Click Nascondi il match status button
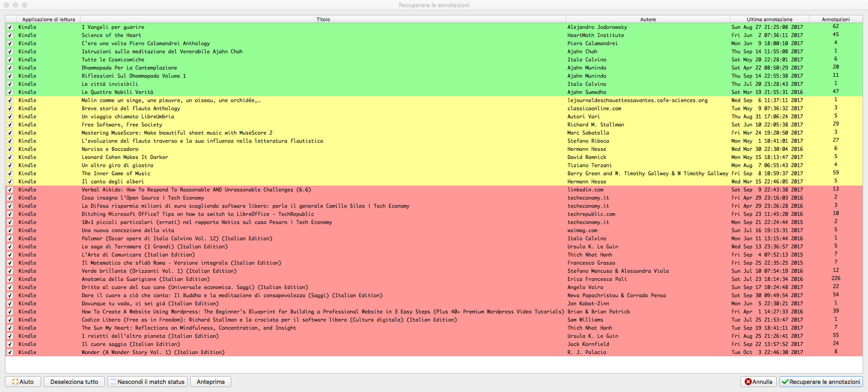The image size is (868, 392). coord(147,382)
